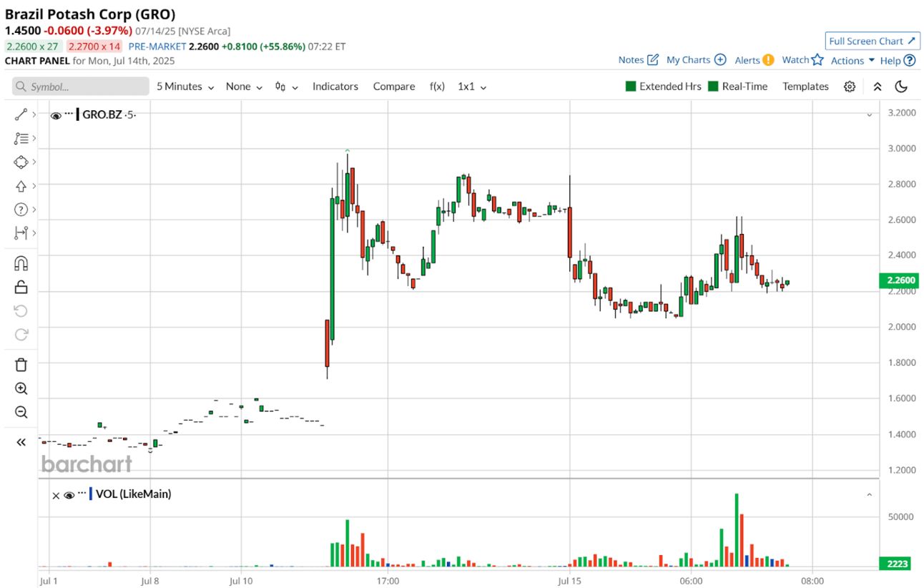Click the Brazil Potash Corp (GRO) title

click(x=90, y=14)
